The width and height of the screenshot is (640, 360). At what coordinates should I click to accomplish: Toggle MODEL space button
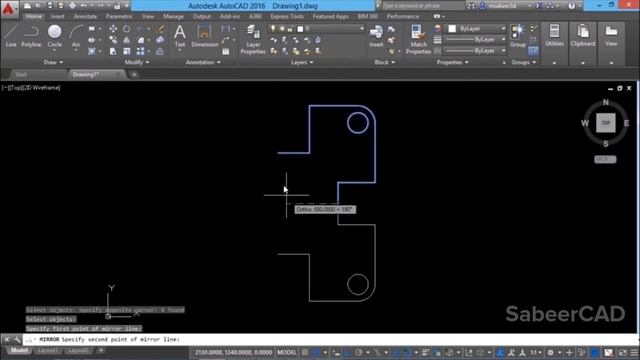click(287, 352)
